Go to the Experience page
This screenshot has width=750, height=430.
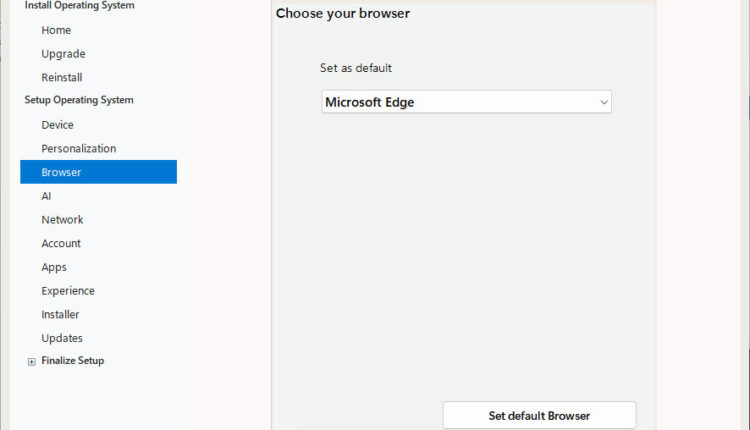68,291
